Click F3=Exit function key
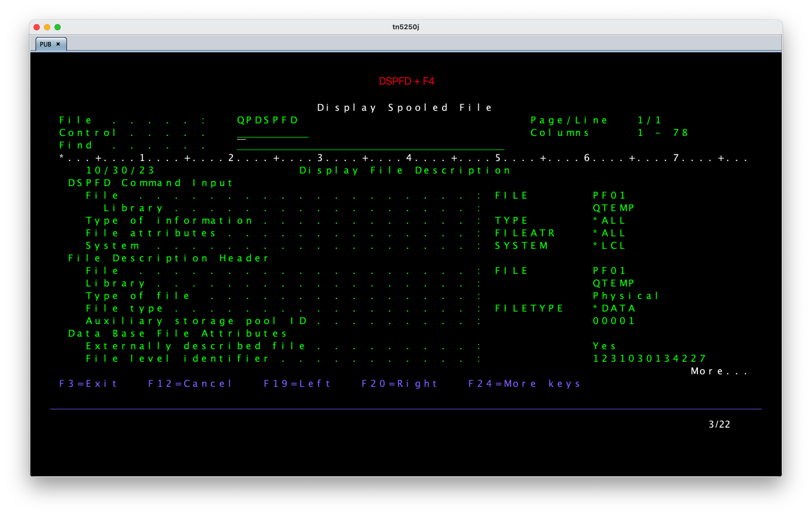The image size is (812, 516). pos(88,383)
